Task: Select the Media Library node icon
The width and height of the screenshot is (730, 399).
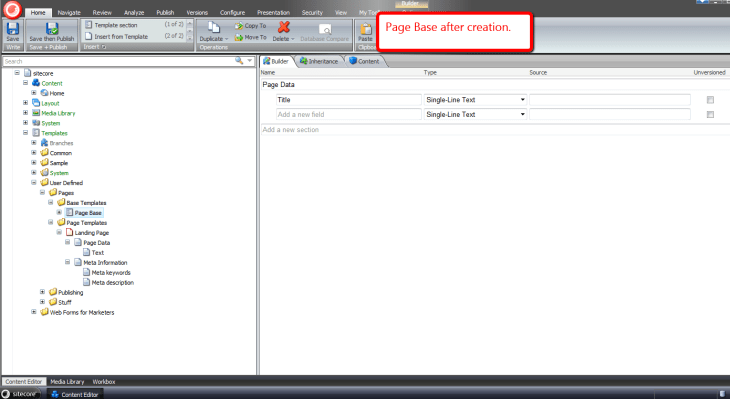Action: (x=36, y=113)
